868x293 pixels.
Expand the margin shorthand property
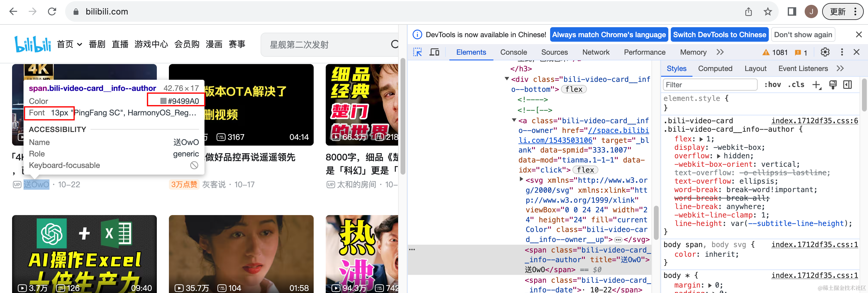point(710,285)
